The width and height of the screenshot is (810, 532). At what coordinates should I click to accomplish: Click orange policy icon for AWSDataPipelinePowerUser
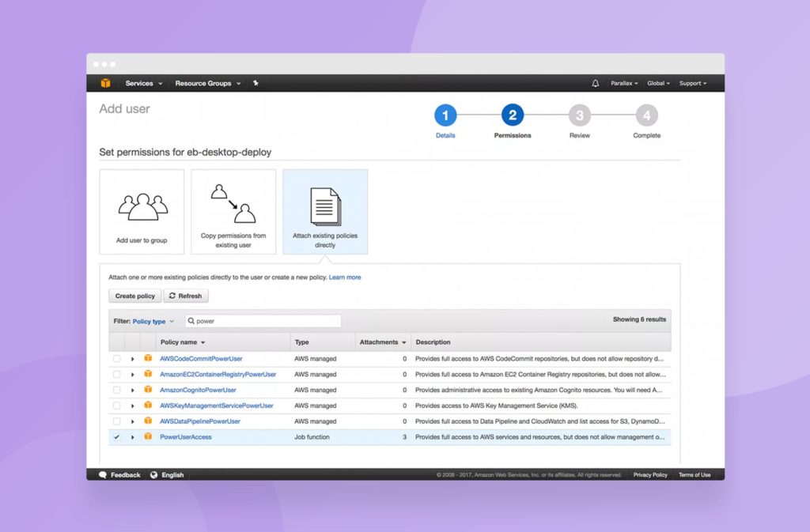tap(148, 421)
